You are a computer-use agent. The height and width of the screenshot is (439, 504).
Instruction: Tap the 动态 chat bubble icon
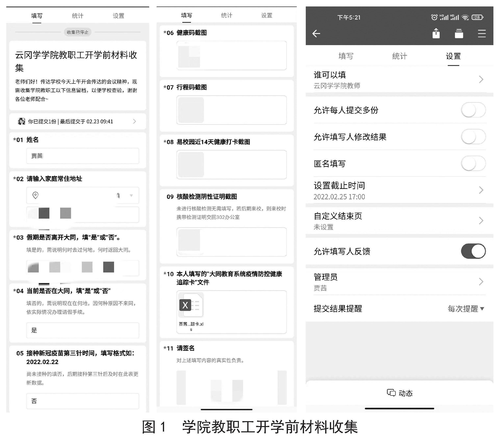pyautogui.click(x=391, y=393)
